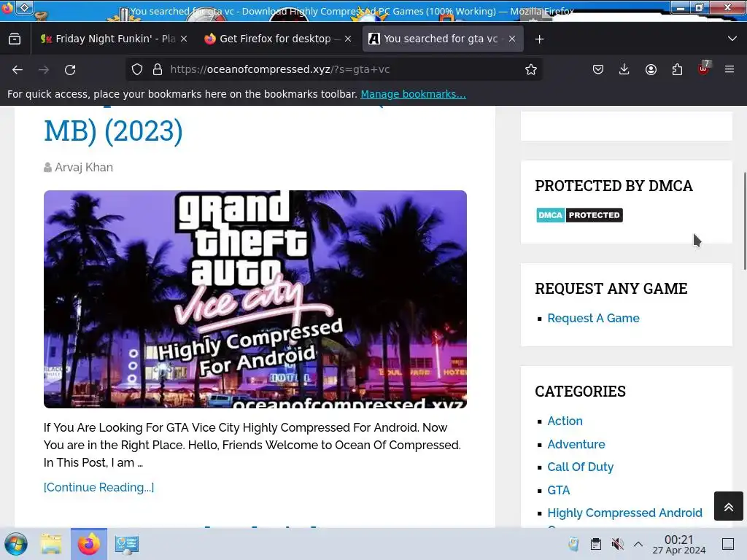
Task: Open the Call Of Duty category link
Action: click(x=580, y=467)
